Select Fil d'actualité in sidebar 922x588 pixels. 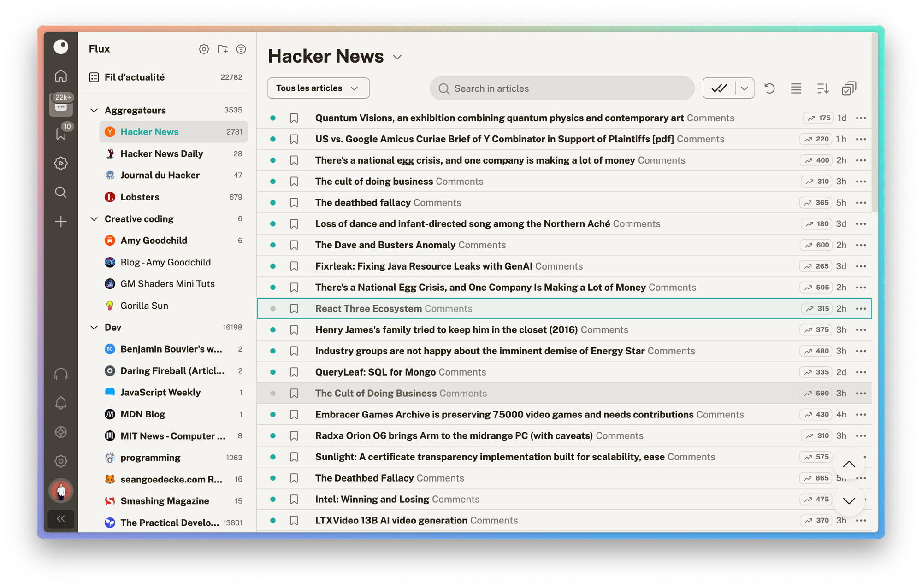(x=166, y=77)
